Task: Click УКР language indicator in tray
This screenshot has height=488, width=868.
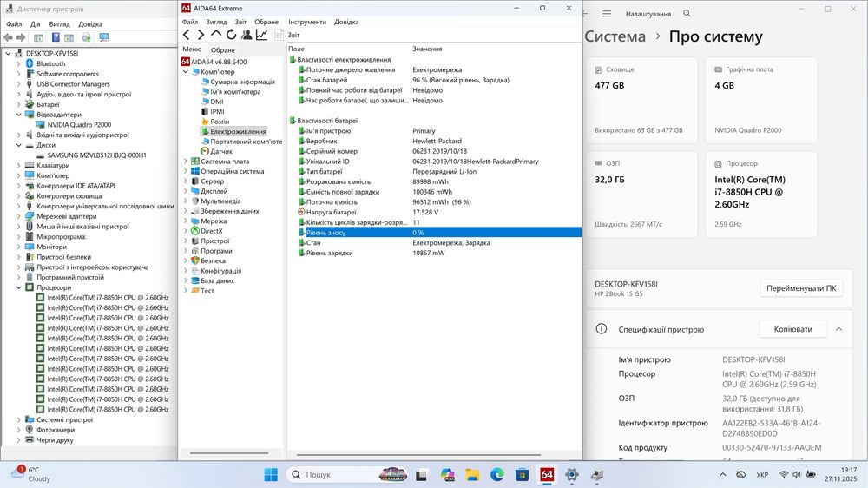Action: pyautogui.click(x=762, y=475)
